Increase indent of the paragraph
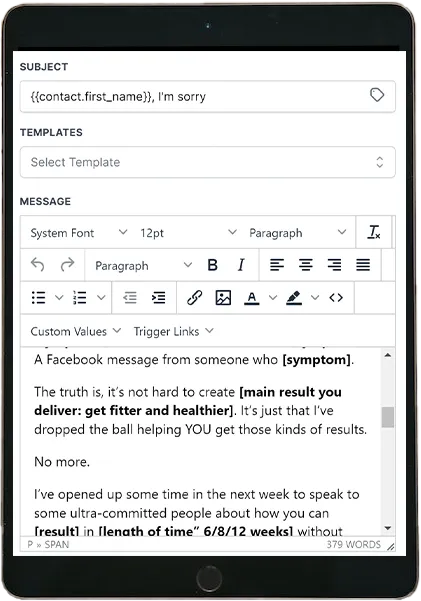The image size is (421, 601). (158, 297)
